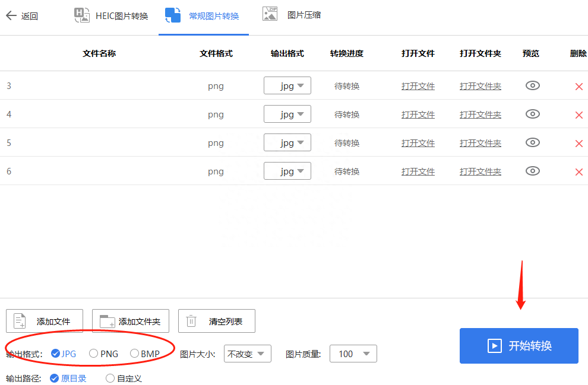Screen dimensions: 588x385
Task: Click the clear list trash icon
Action: [191, 322]
